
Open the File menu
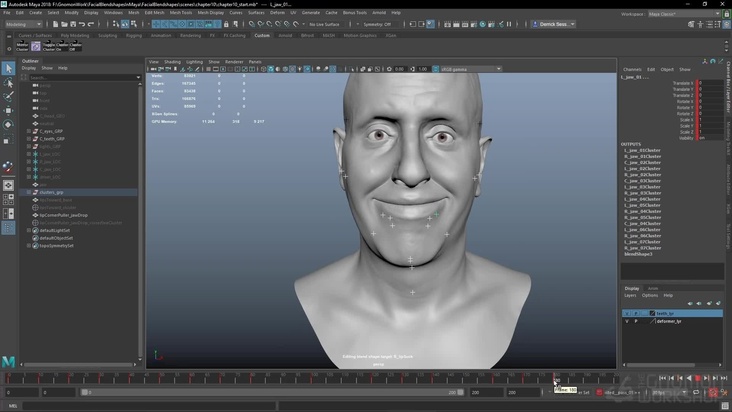[7, 13]
